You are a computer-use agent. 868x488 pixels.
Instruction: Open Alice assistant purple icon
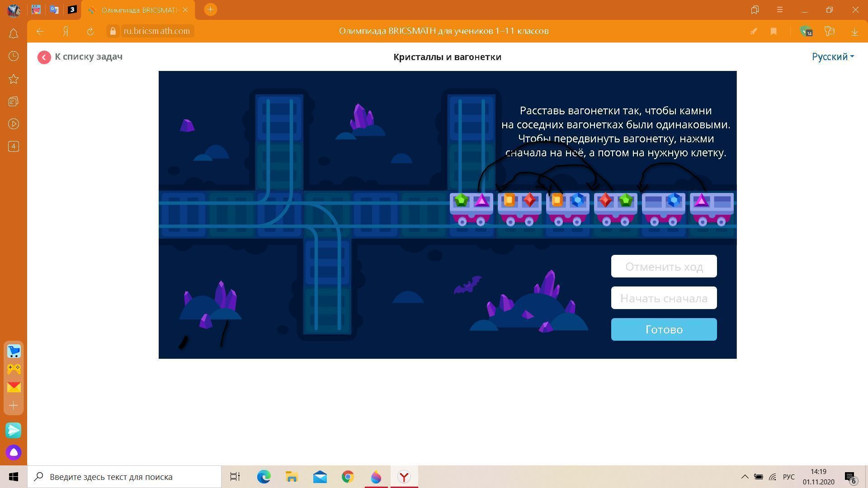[x=14, y=452]
